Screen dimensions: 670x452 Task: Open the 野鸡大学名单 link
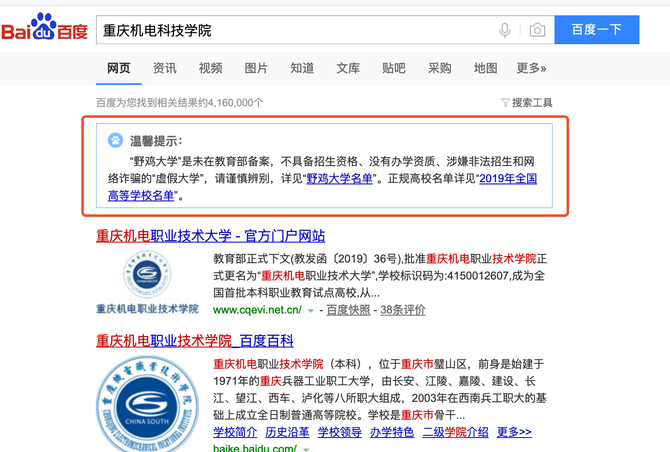click(339, 178)
